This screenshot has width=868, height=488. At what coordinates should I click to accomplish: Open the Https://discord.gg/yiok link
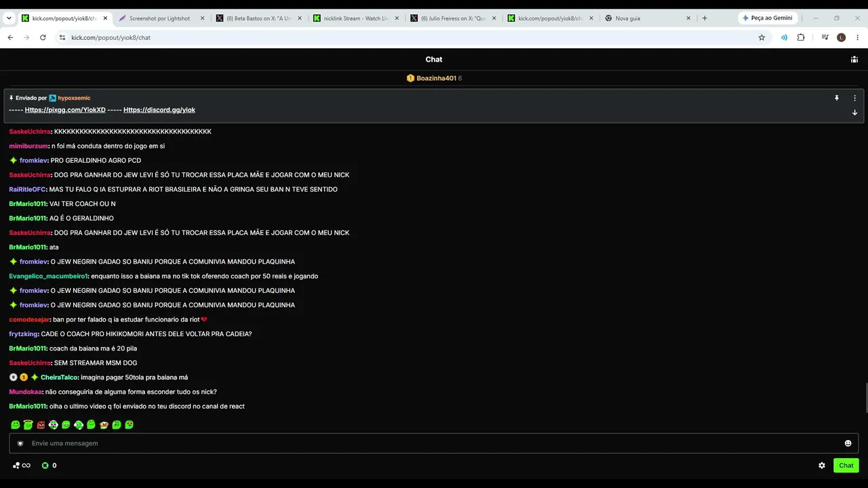pyautogui.click(x=159, y=110)
